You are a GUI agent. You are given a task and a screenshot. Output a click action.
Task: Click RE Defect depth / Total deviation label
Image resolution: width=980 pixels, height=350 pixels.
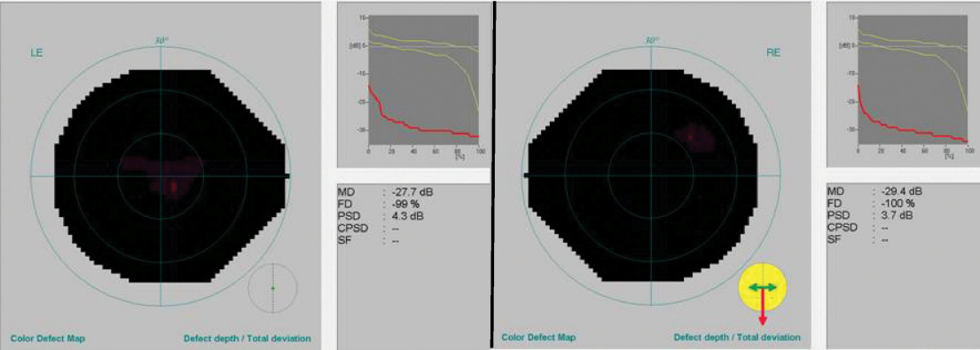coord(737,338)
